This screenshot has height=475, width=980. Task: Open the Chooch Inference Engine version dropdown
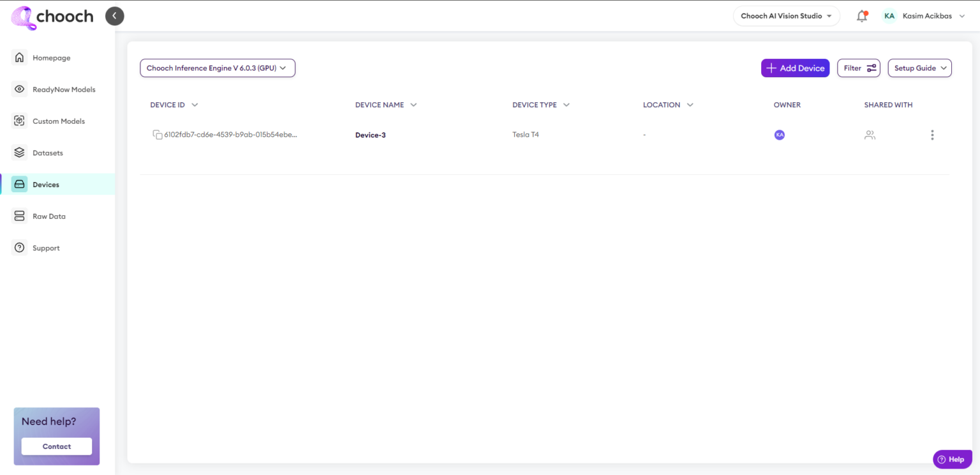218,68
